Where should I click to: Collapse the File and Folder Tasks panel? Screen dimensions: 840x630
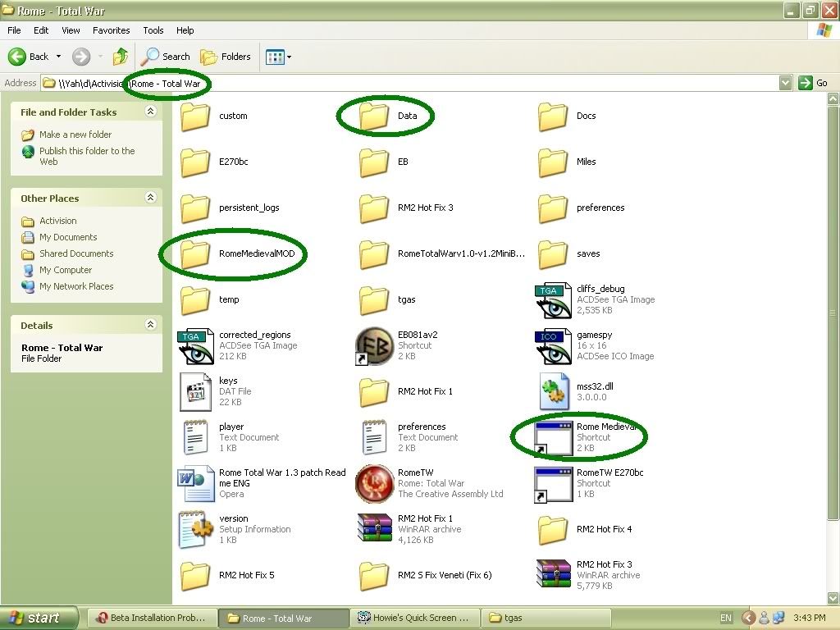point(150,112)
